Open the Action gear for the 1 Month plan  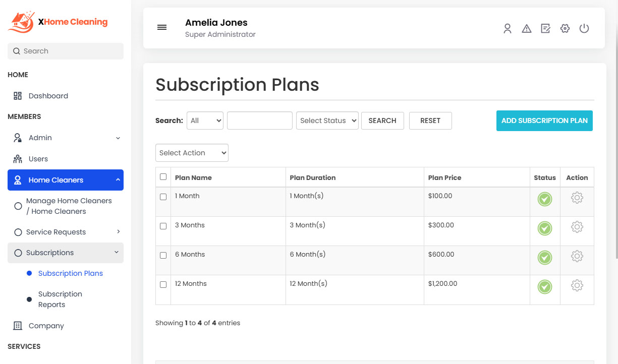click(577, 198)
